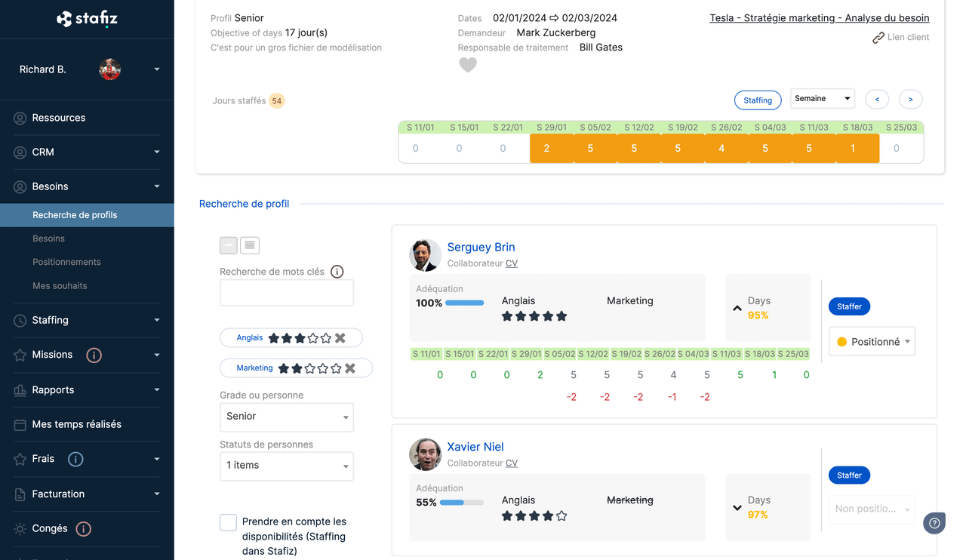Open Tesla - Stratégie marketing link
Viewport: 966px width, 560px height.
point(820,18)
